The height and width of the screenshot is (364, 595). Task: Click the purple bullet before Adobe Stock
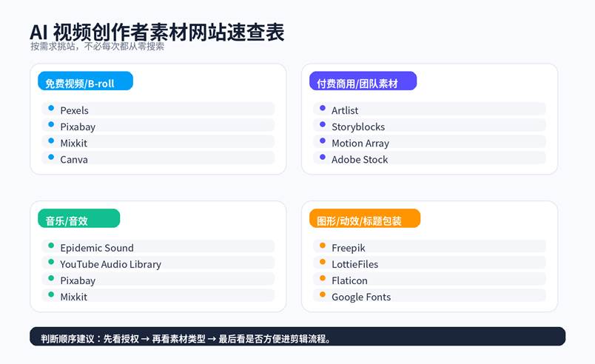pos(323,158)
